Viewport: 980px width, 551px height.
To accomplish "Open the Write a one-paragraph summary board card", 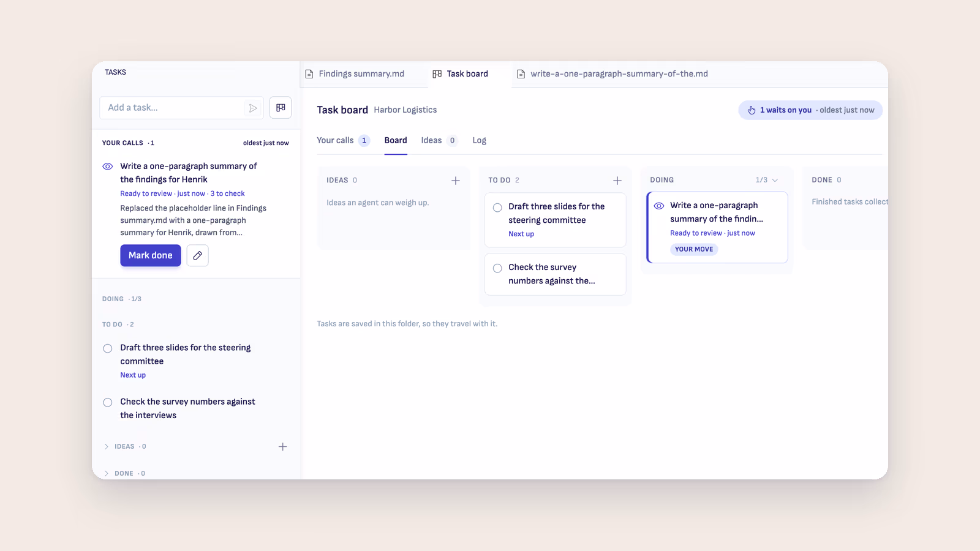I will click(x=717, y=228).
